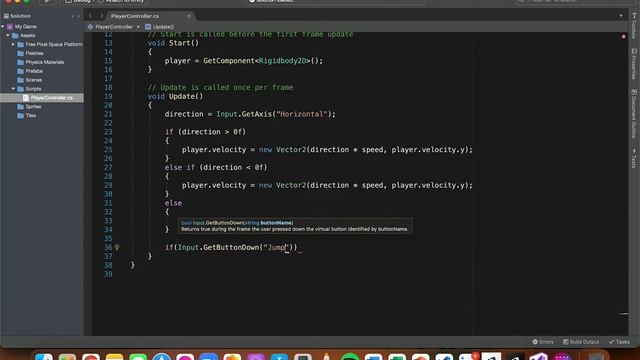The width and height of the screenshot is (640, 360).
Task: Click the Free Pixel Space Platform folder icon
Action: 20,44
